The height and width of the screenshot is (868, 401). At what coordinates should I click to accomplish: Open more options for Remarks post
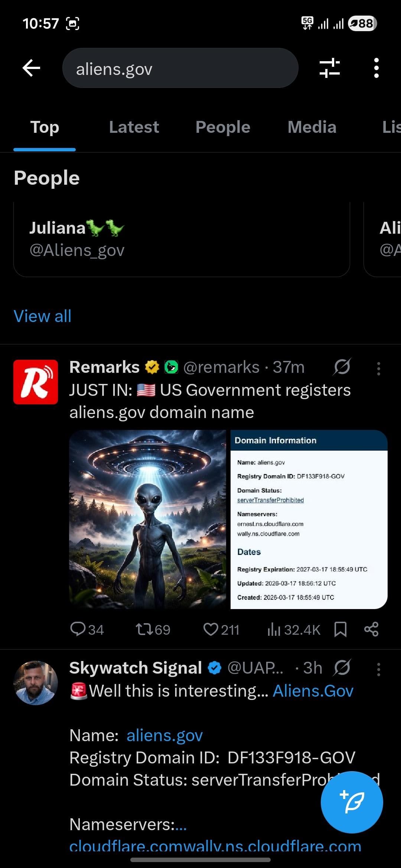378,369
